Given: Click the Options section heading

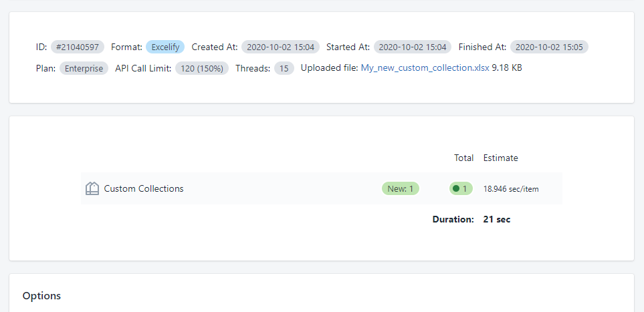Looking at the screenshot, I should click(41, 296).
